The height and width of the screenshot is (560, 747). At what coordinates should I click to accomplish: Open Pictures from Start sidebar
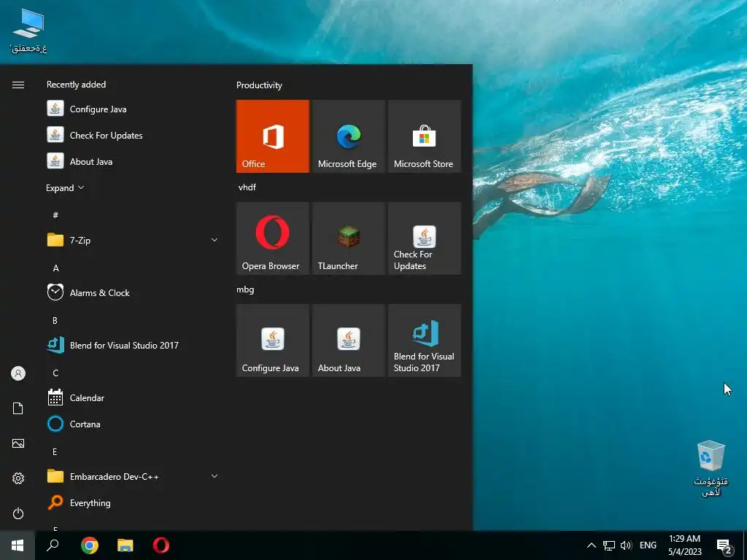pyautogui.click(x=18, y=443)
